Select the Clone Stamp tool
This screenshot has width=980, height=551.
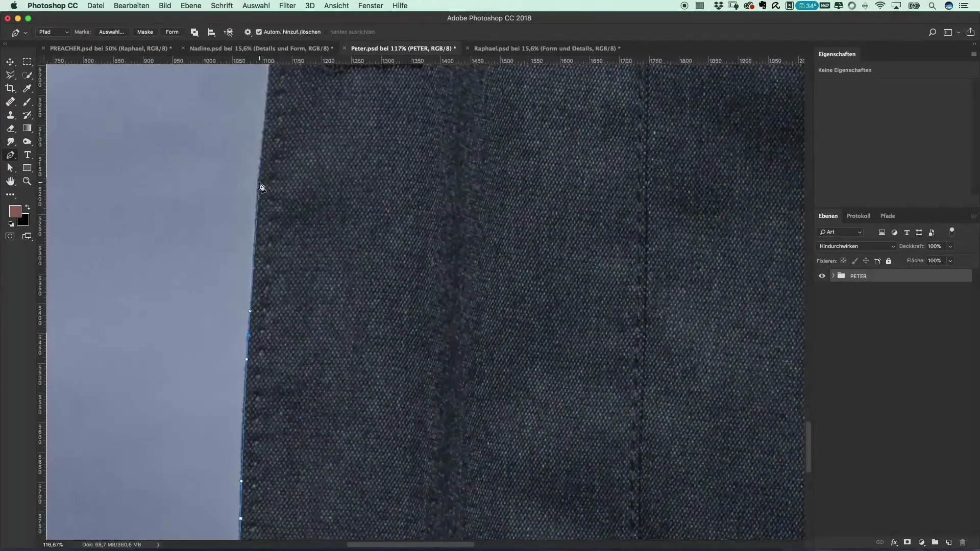10,115
